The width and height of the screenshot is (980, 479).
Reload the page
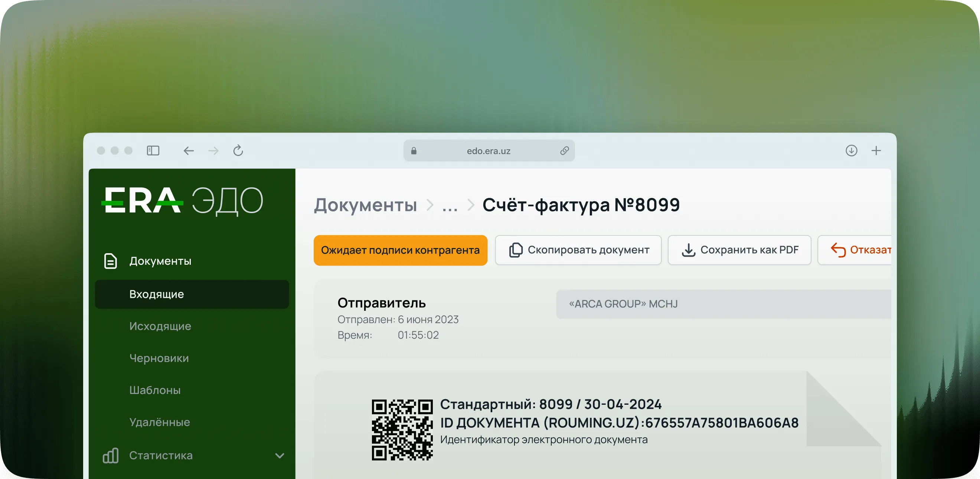click(x=238, y=150)
